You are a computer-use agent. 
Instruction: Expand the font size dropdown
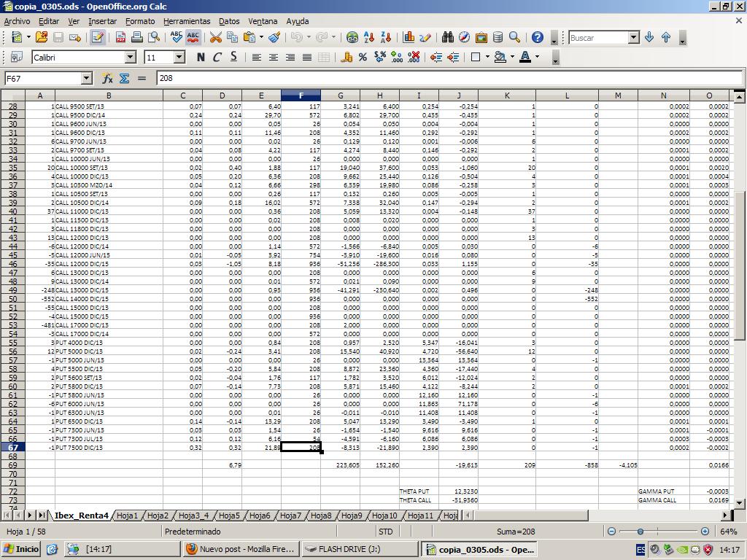click(179, 57)
